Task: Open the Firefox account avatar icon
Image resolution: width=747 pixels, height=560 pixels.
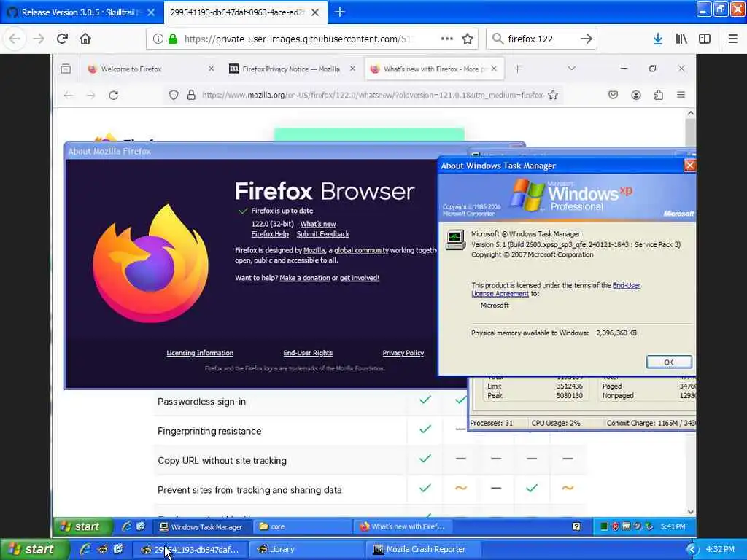Action: (636, 95)
